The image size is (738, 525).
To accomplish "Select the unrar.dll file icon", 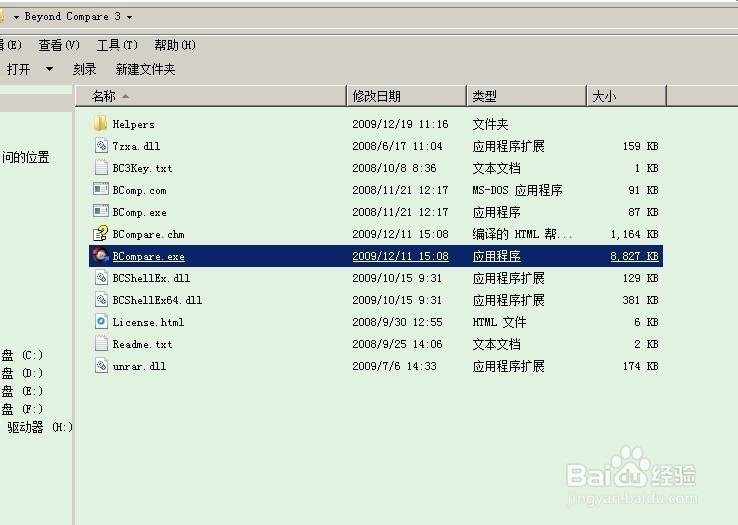I will (x=101, y=366).
